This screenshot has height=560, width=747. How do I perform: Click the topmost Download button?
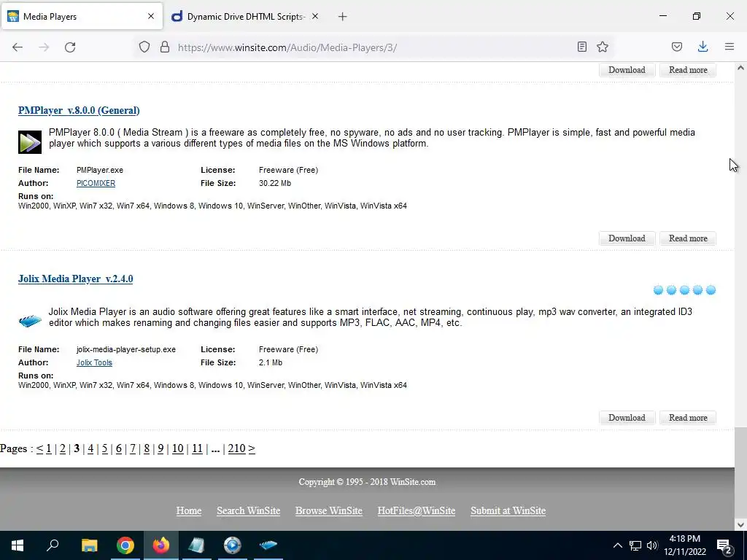click(x=627, y=70)
